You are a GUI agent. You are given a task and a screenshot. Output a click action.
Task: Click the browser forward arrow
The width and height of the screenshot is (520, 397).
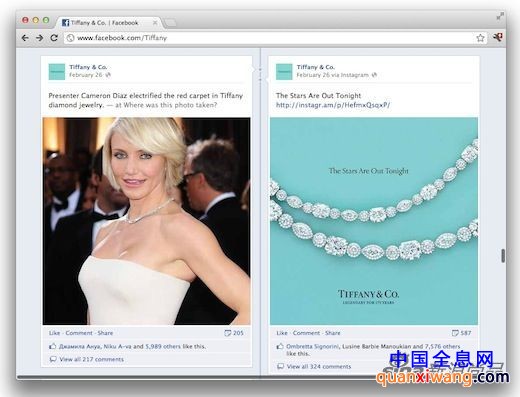click(x=39, y=38)
